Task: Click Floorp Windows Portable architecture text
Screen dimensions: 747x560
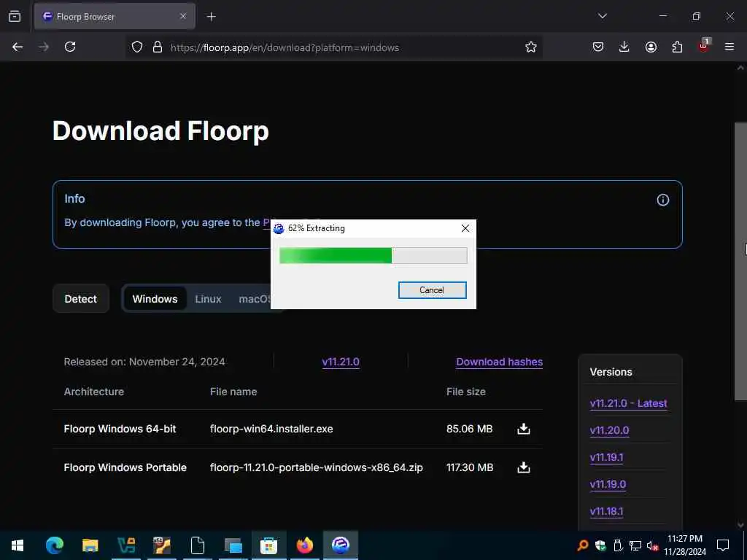Action: tap(125, 467)
